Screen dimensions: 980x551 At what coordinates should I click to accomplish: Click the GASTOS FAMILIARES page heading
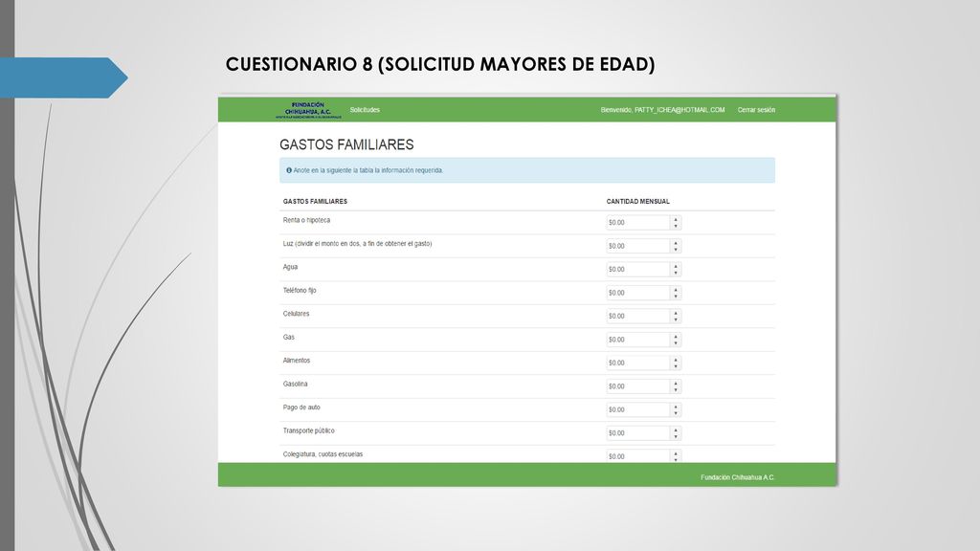346,145
